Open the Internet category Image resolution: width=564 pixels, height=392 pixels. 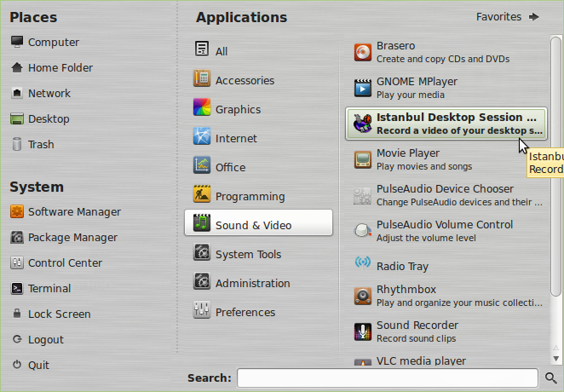(x=258, y=136)
